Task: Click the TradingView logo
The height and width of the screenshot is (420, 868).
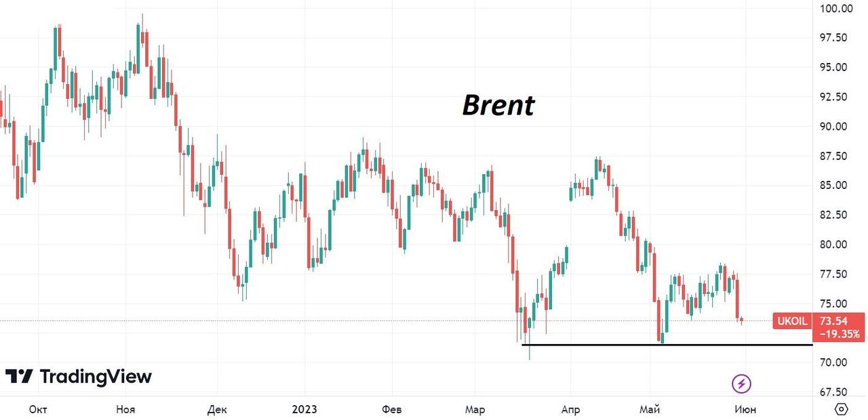Action: pyautogui.click(x=79, y=377)
